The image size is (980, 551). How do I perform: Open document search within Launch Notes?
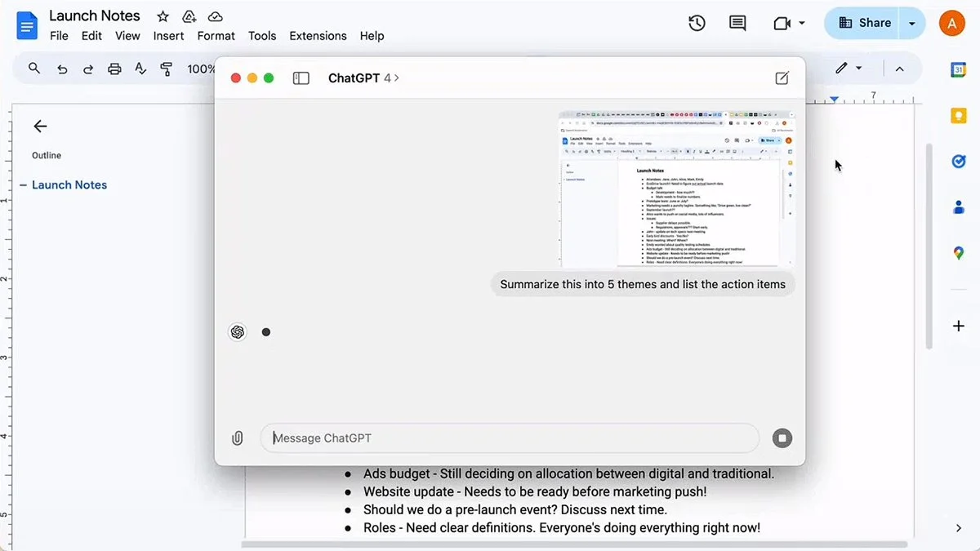33,69
